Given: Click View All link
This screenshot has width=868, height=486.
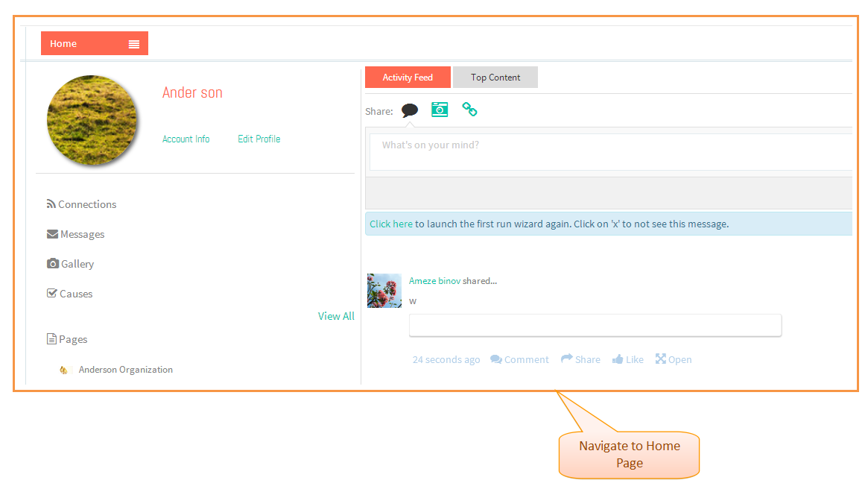Looking at the screenshot, I should point(336,316).
